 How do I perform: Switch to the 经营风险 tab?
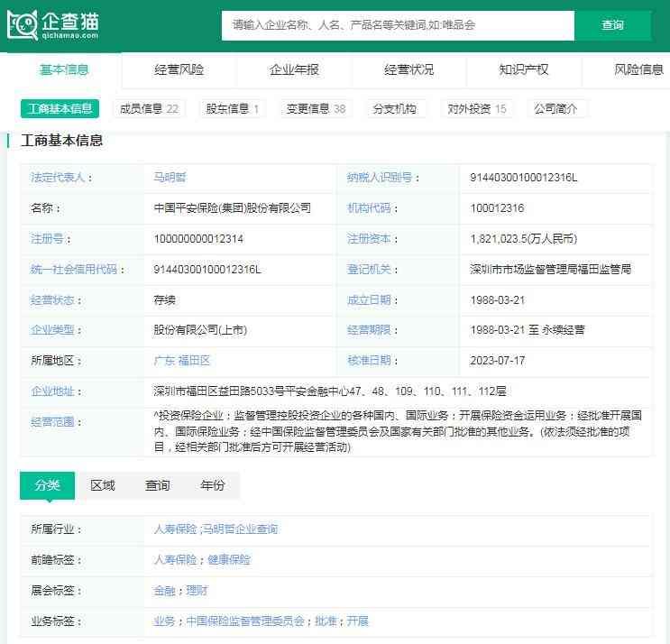[x=179, y=69]
